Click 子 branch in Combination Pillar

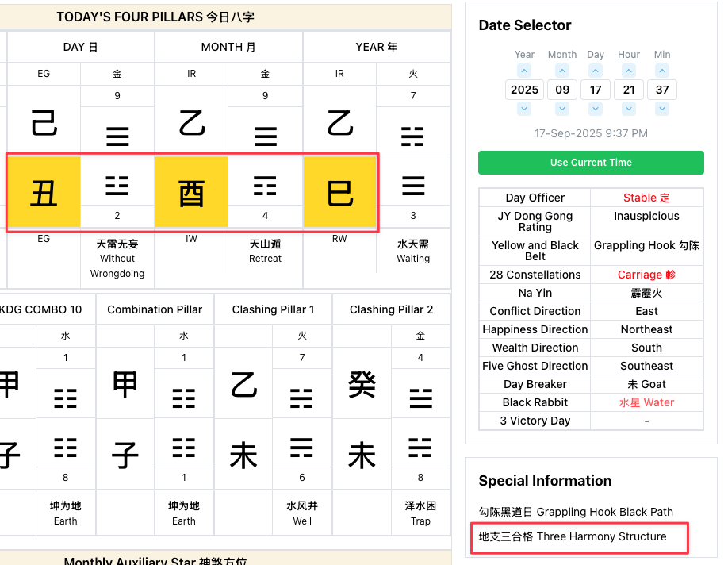pos(125,455)
